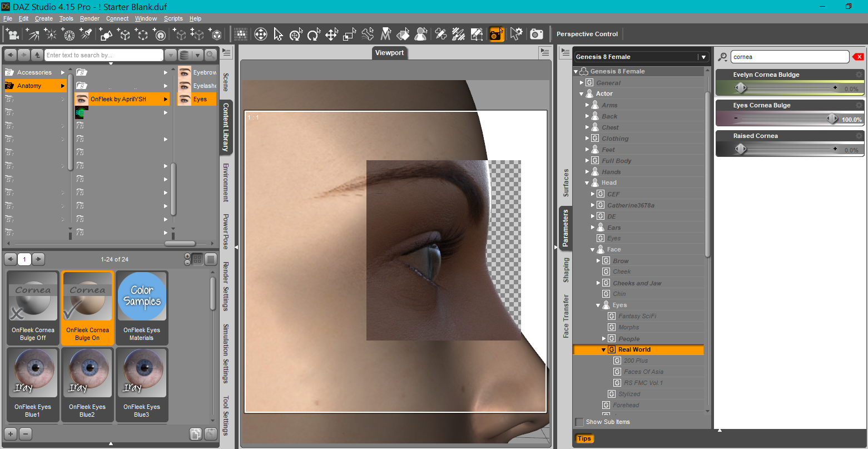Switch to the Scene tab
Screen dimensions: 868x449
point(226,81)
